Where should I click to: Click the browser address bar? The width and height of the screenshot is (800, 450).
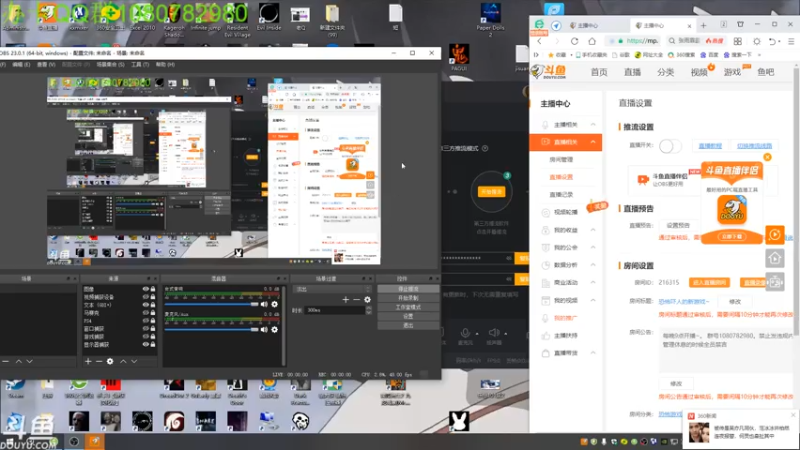coord(635,41)
